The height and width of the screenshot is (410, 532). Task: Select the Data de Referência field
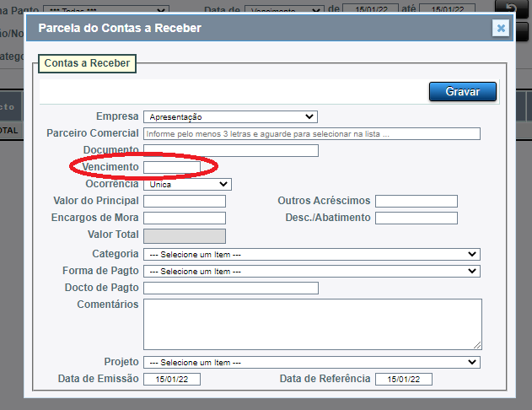[x=403, y=380]
